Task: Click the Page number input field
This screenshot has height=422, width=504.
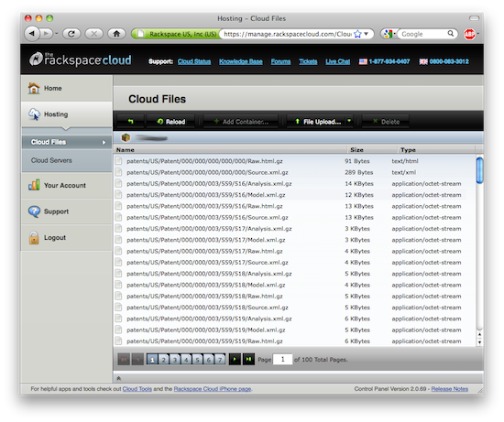Action: tap(282, 360)
